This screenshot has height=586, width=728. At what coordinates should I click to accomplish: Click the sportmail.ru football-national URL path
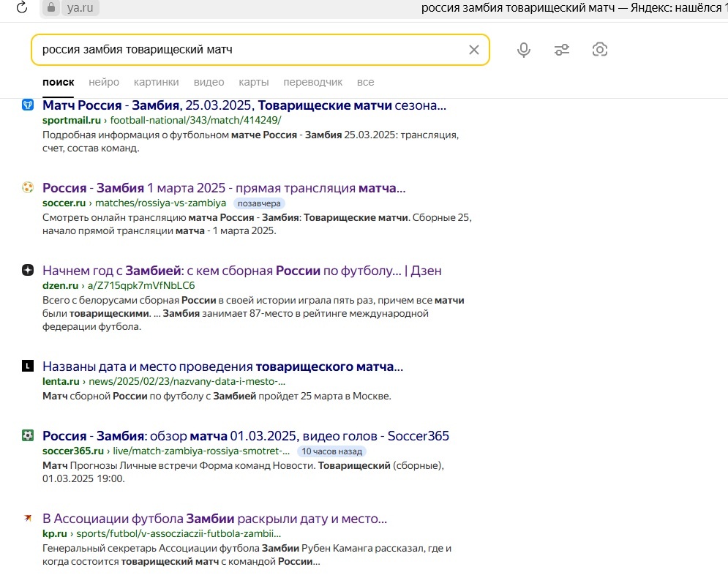tap(195, 120)
